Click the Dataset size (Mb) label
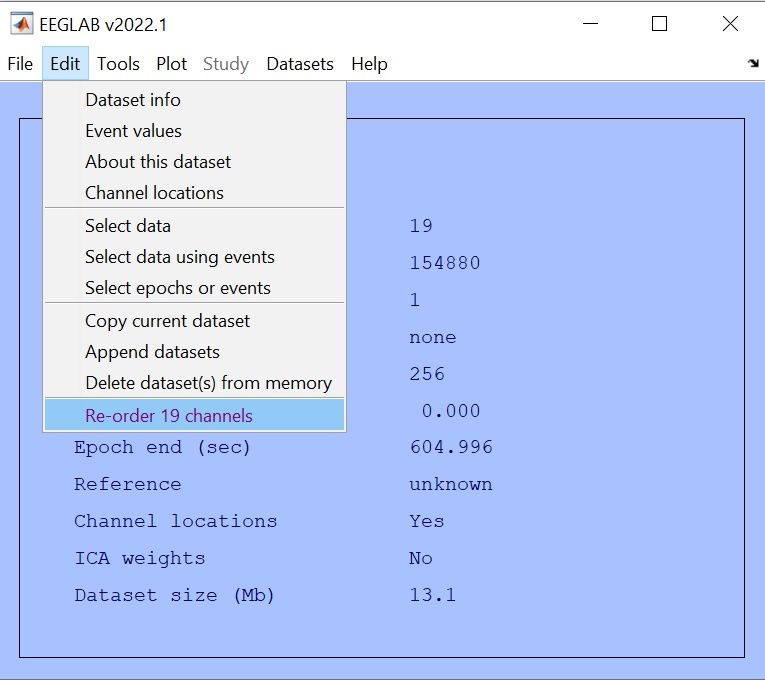The image size is (765, 680). point(174,596)
